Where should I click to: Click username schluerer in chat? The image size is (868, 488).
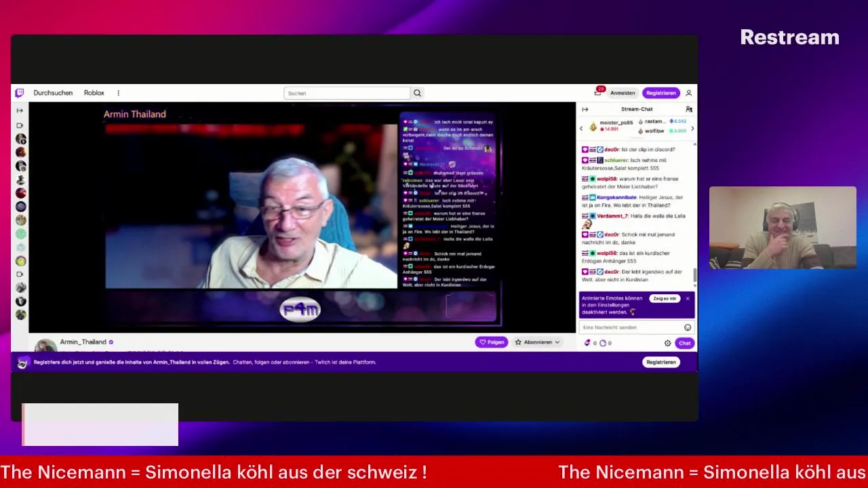point(616,161)
